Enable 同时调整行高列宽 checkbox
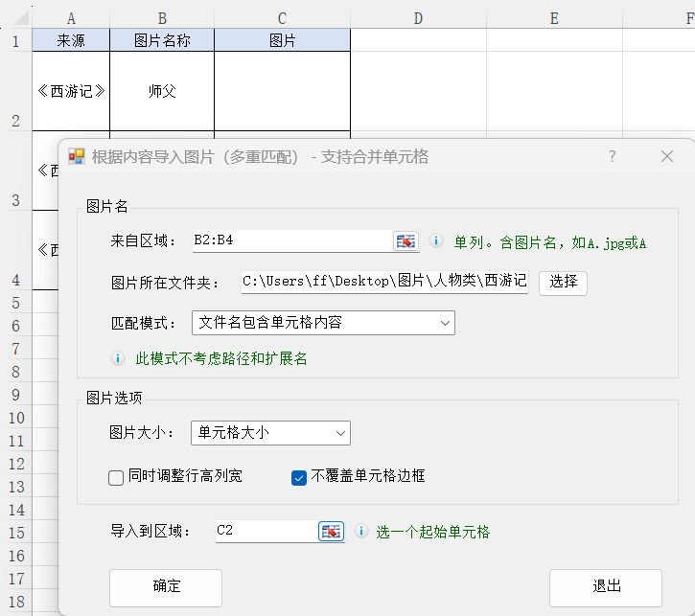Viewport: 695px width, 616px height. point(116,477)
